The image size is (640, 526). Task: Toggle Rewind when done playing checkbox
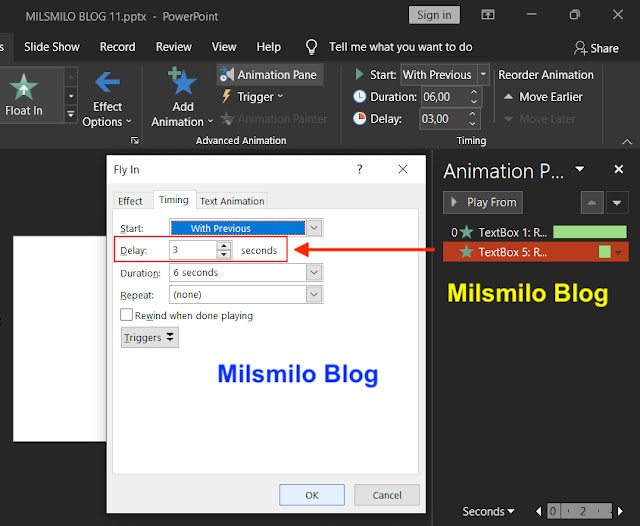[x=127, y=315]
